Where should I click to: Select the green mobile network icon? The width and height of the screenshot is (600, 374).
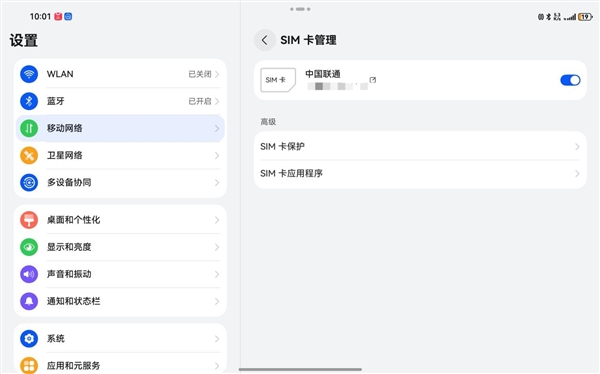tap(29, 128)
